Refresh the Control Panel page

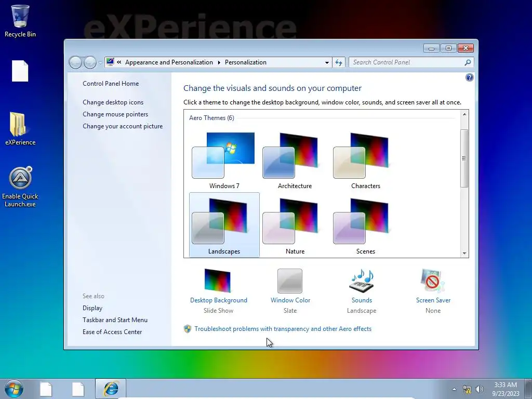(x=339, y=62)
